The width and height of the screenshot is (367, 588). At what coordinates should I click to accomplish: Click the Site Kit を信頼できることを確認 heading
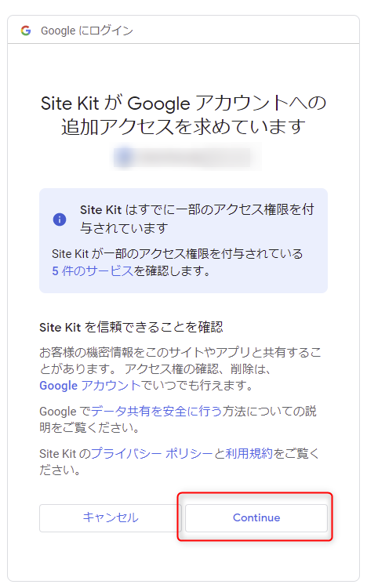pyautogui.click(x=131, y=327)
